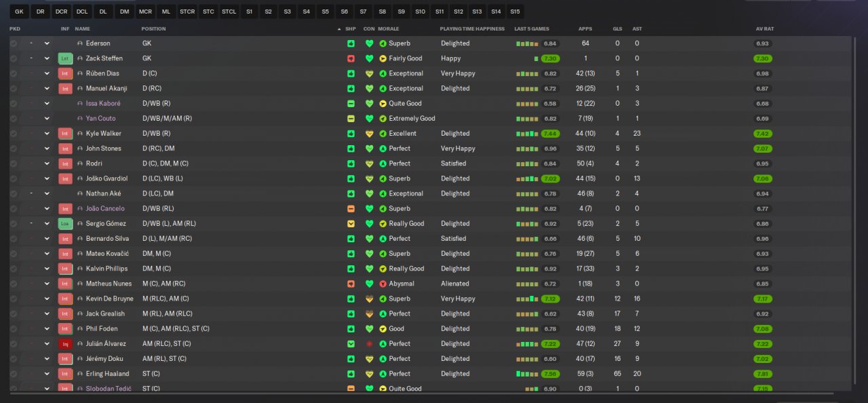The width and height of the screenshot is (868, 403).
Task: Click Kevin De Bruyne's condition heart icon
Action: 370,299
